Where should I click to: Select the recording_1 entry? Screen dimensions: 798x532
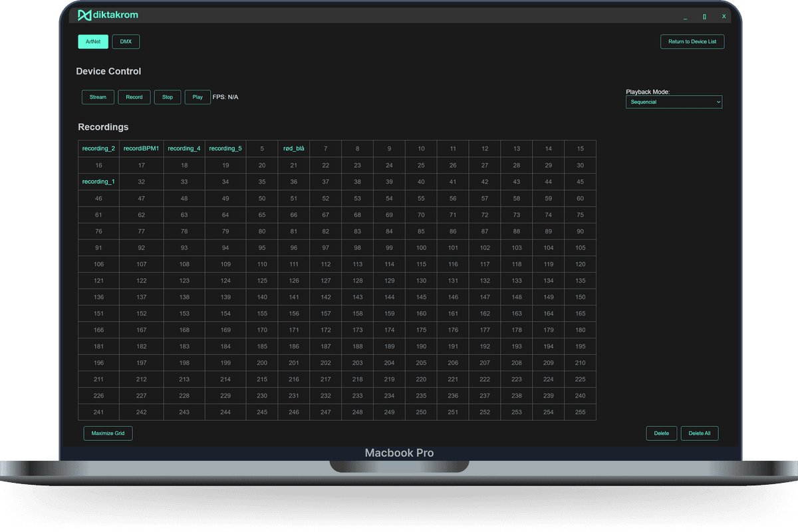[x=98, y=181]
